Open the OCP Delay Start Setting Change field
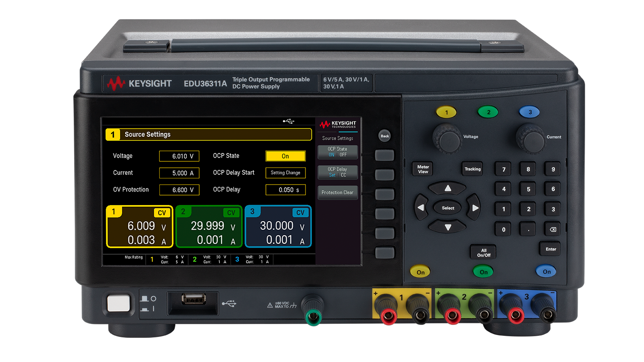 click(x=285, y=173)
